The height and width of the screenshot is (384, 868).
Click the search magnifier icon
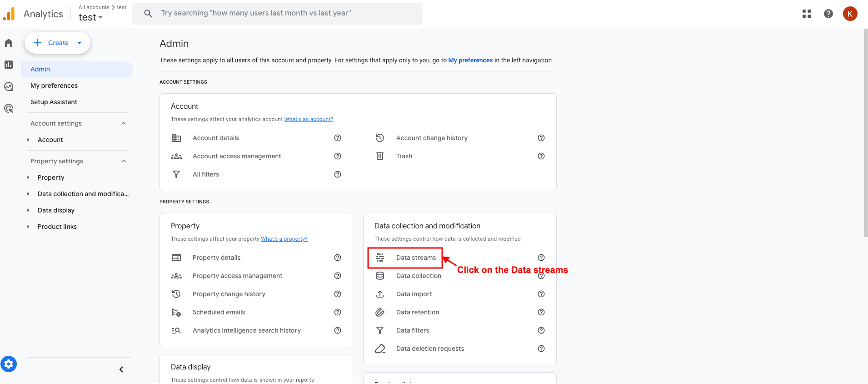click(148, 13)
